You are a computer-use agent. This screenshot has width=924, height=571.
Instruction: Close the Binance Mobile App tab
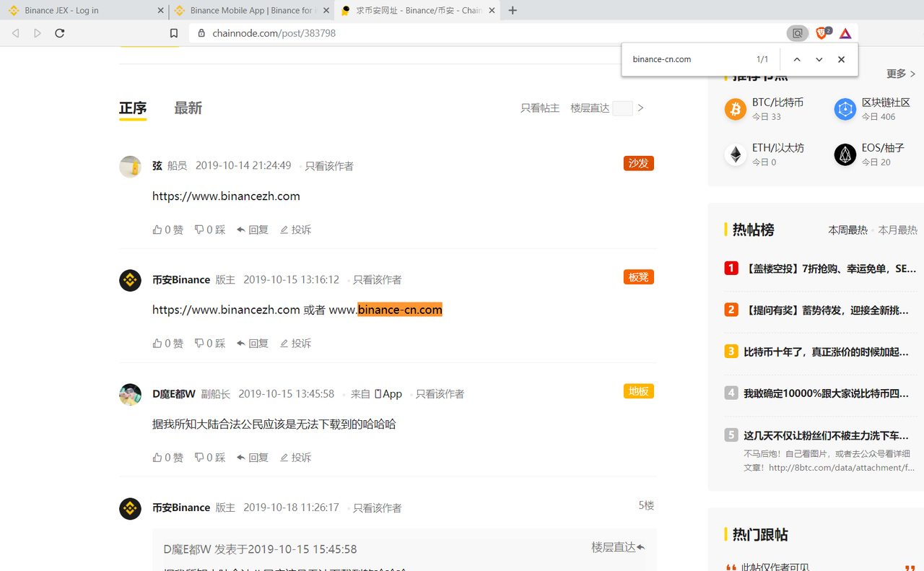(326, 10)
